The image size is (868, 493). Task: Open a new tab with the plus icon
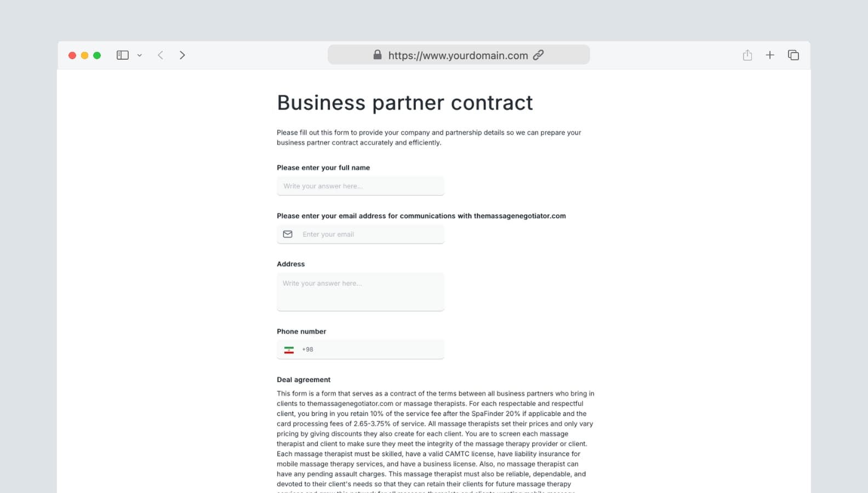pyautogui.click(x=770, y=55)
